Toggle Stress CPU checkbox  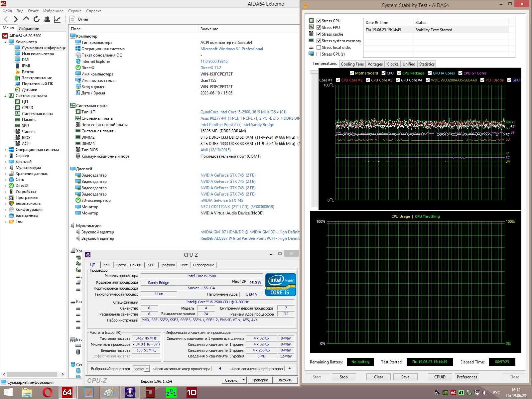(x=319, y=21)
